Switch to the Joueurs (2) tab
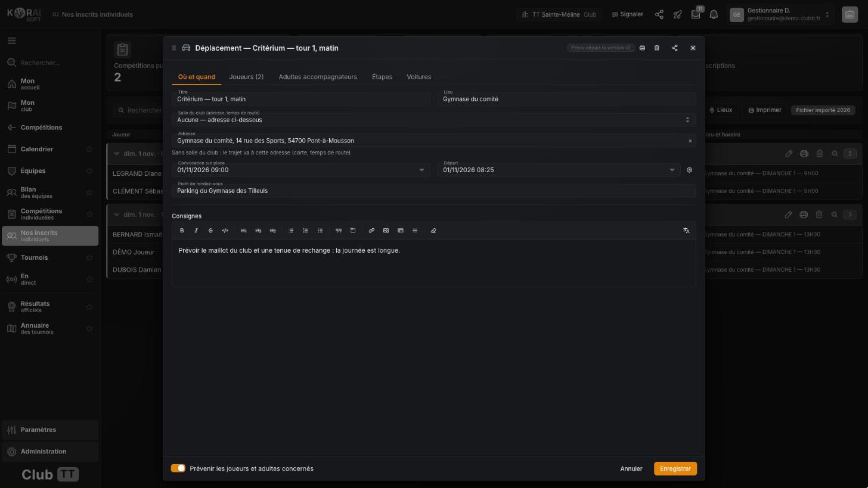Screen dimensions: 868x488 click(x=246, y=77)
